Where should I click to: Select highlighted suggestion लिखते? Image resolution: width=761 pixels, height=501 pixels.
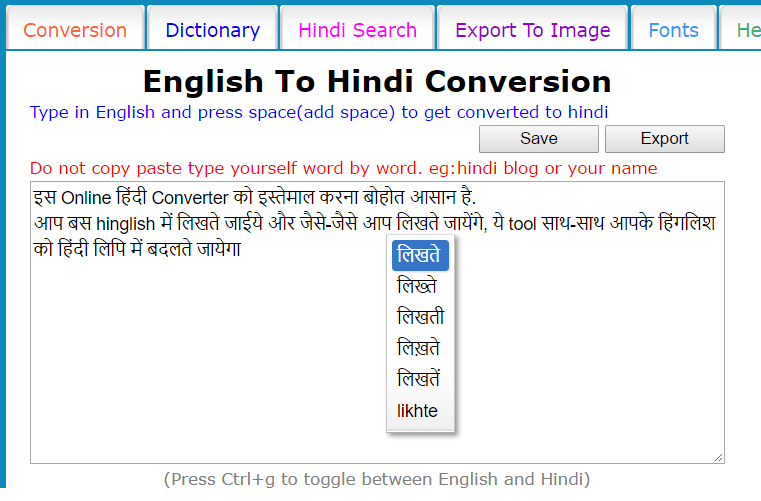tap(420, 255)
